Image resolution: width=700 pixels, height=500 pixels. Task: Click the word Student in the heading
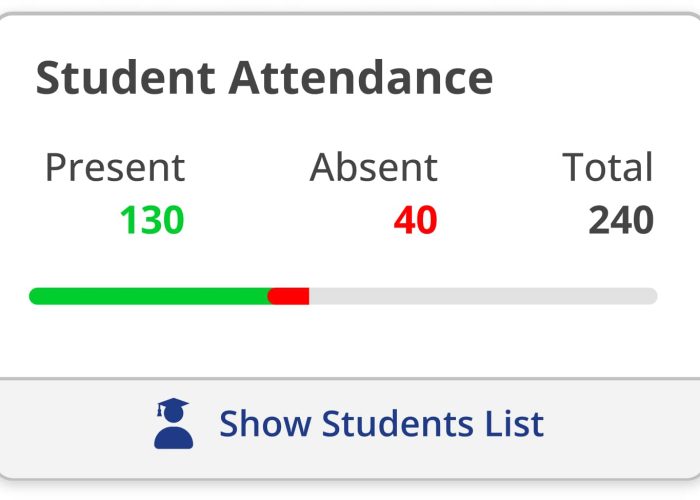point(125,78)
